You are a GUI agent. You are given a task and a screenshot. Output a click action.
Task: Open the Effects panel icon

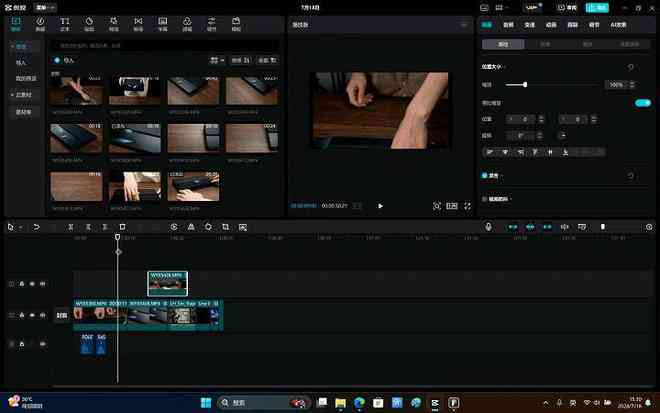coord(114,24)
